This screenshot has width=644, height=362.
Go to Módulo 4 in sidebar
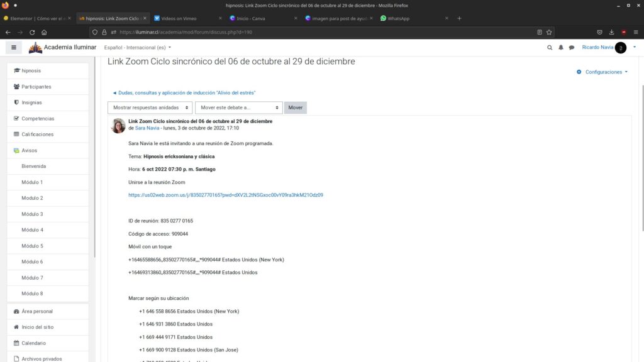48,230
